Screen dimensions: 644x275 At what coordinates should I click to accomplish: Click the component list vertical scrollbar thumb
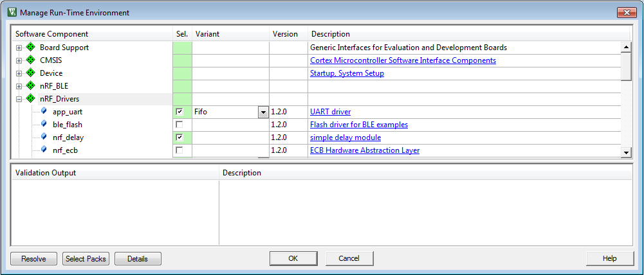pos(626,66)
